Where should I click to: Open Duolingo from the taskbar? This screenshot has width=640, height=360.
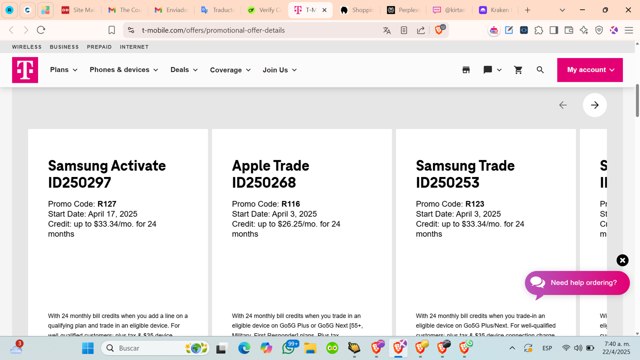pos(332,348)
